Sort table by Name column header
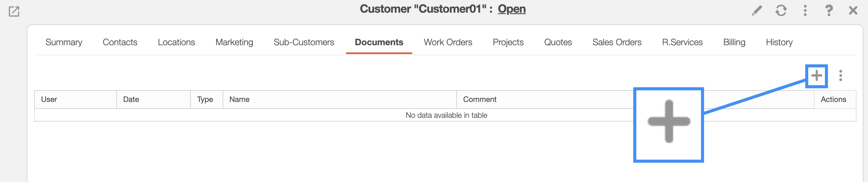 point(239,99)
